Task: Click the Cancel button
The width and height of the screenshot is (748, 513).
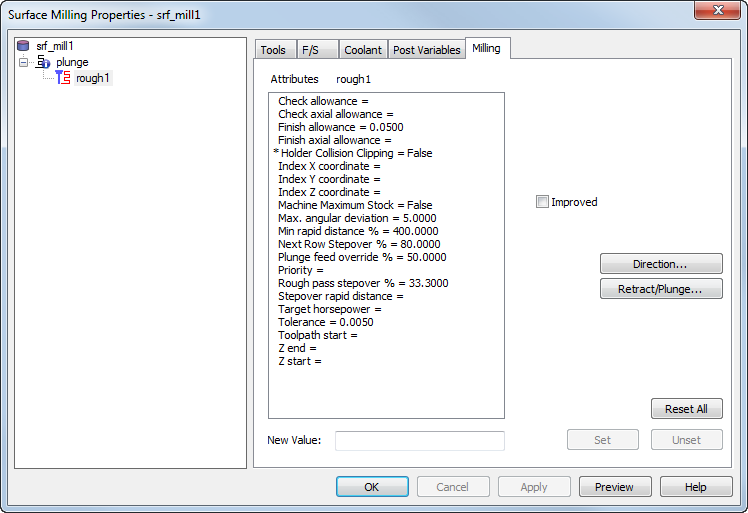Action: 453,487
